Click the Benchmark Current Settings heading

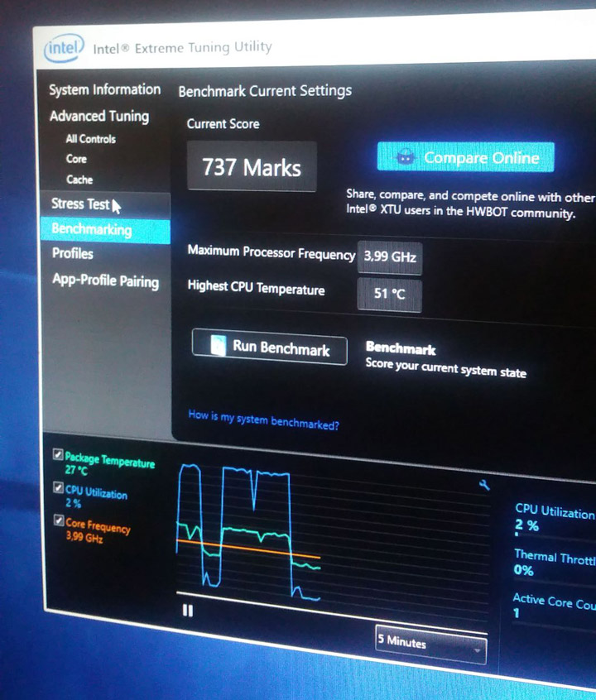265,91
